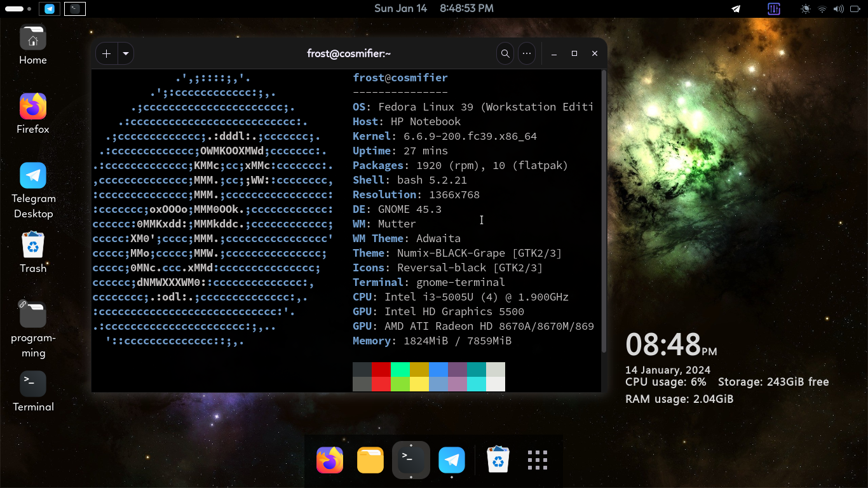Click the bright yellow color block in bottom row
The image size is (868, 488).
click(x=419, y=384)
